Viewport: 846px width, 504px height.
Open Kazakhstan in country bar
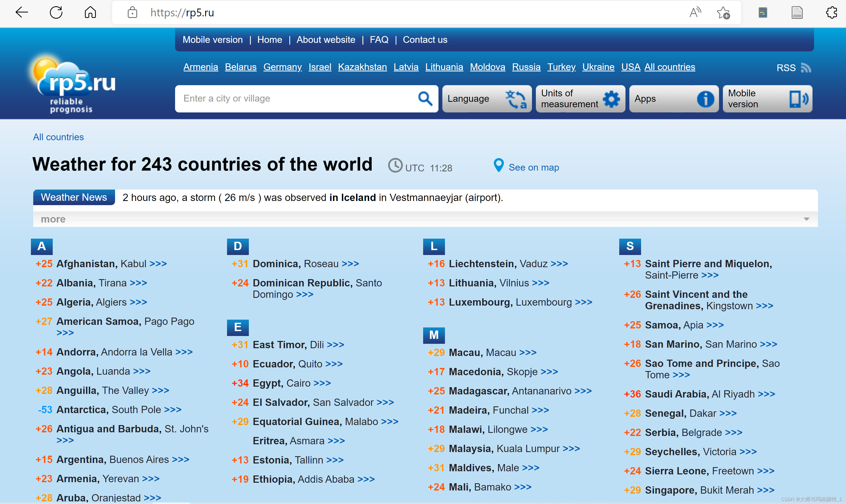pyautogui.click(x=362, y=67)
